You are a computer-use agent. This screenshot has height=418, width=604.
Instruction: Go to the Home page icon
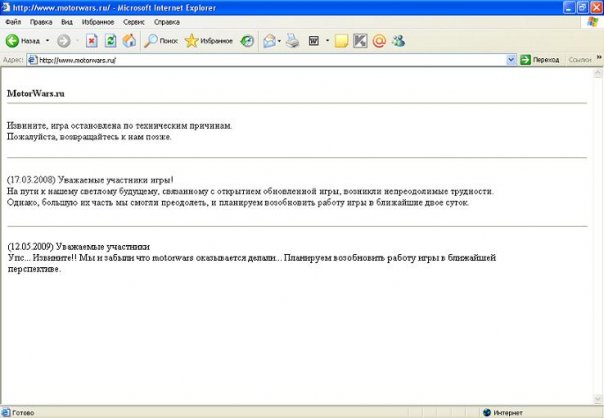[129, 41]
